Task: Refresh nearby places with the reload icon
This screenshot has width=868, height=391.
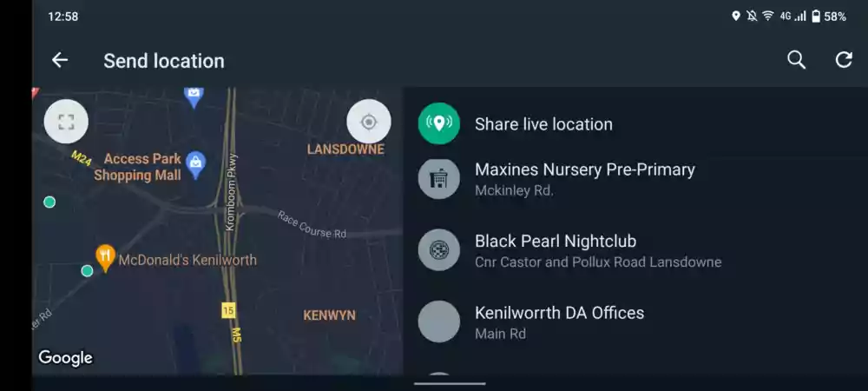Action: (844, 60)
